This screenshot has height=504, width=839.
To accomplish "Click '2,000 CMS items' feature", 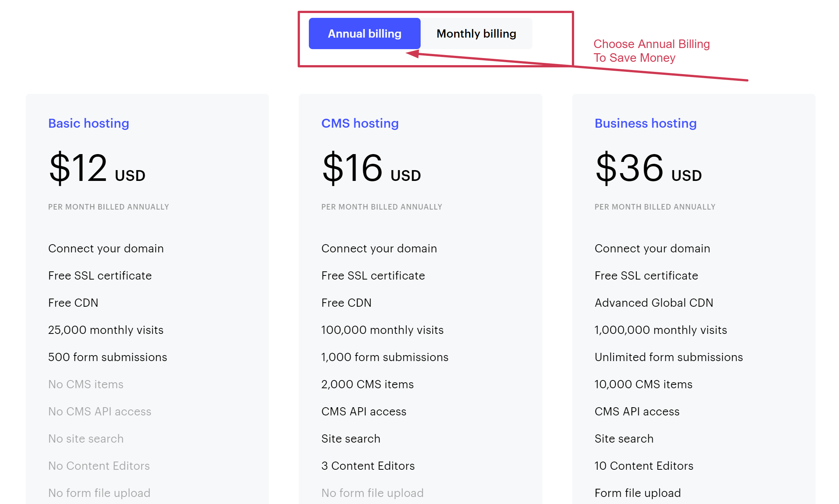I will coord(367,384).
